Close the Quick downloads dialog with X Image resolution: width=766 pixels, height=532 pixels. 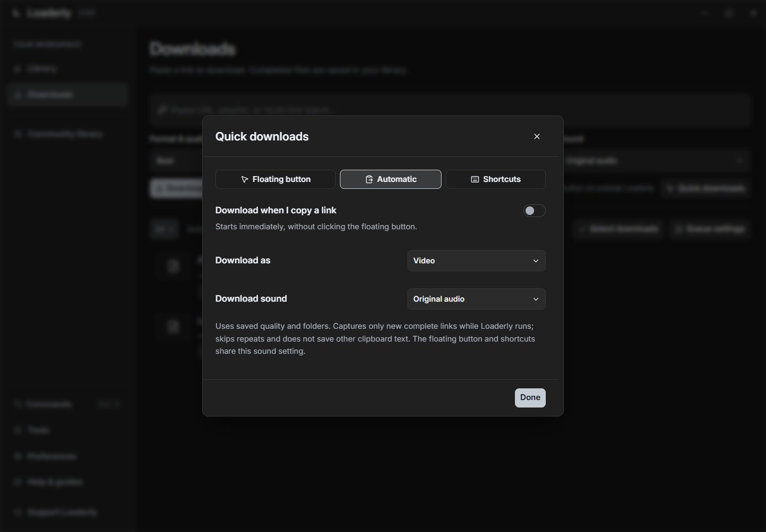tap(537, 137)
